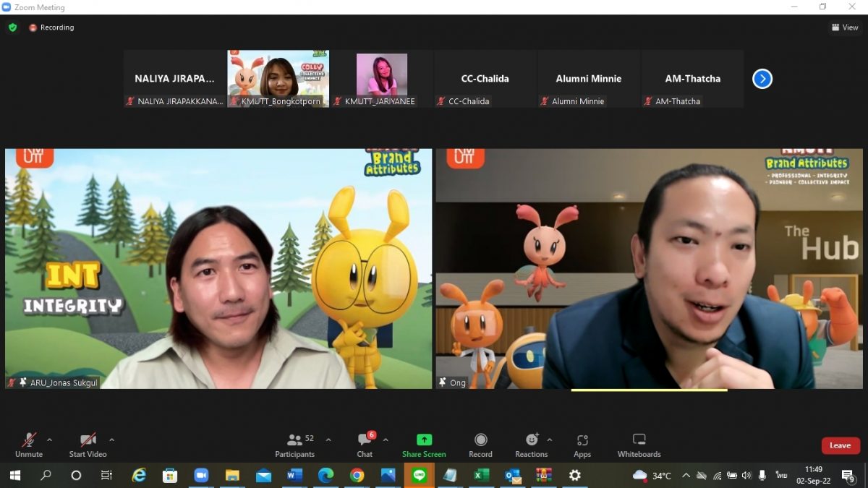Open volume control in system tray

click(x=746, y=475)
